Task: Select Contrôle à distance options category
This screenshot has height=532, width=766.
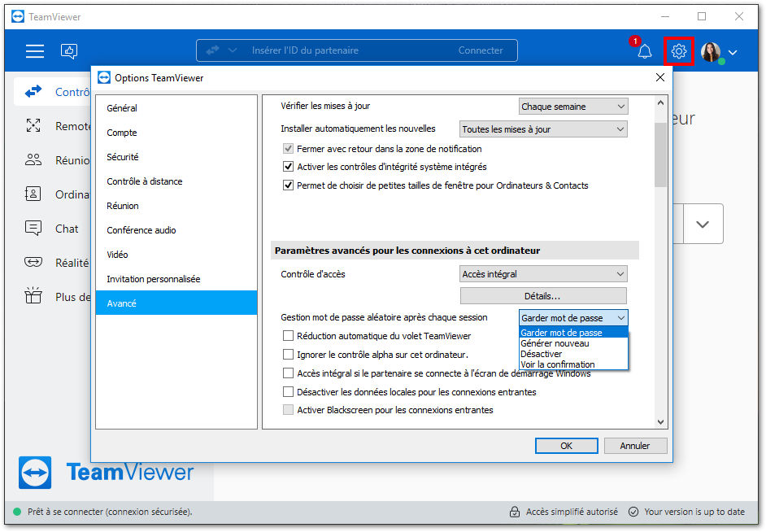Action: click(176, 181)
